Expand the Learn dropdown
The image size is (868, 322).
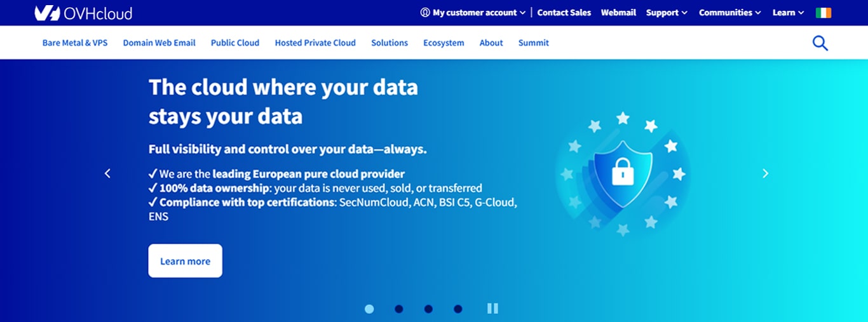[x=788, y=13]
